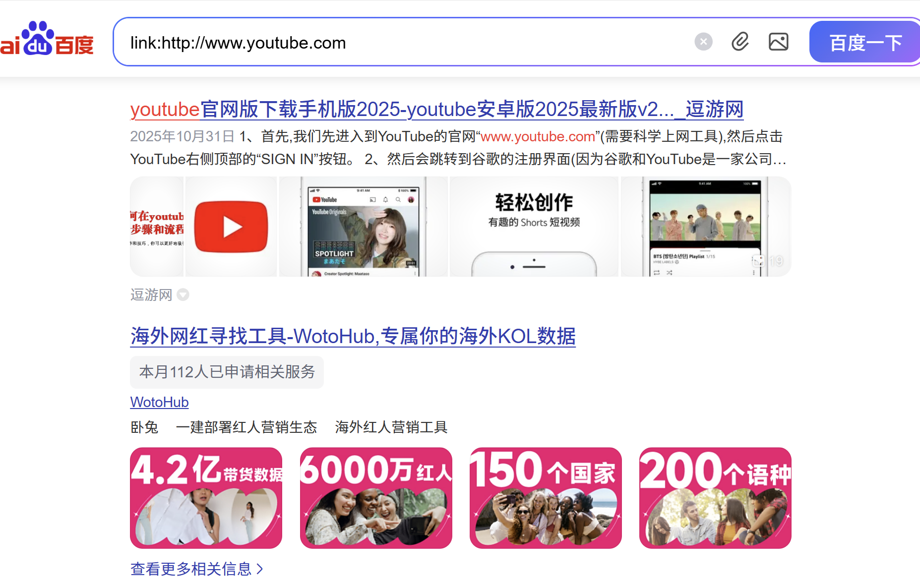Open the red-text youtube步骤和流程 thumbnail
The height and width of the screenshot is (588, 920).
click(x=157, y=227)
